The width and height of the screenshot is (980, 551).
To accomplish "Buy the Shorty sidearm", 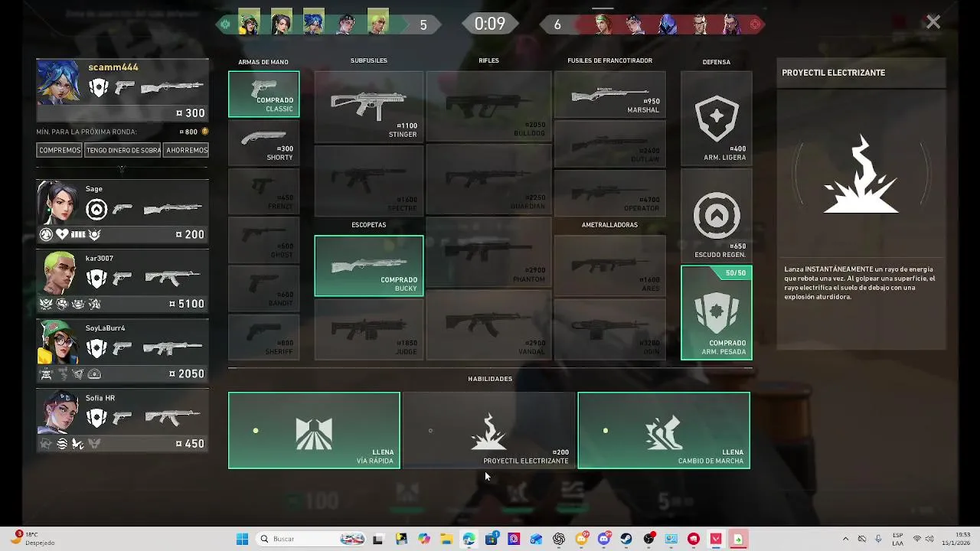I will coord(263,142).
